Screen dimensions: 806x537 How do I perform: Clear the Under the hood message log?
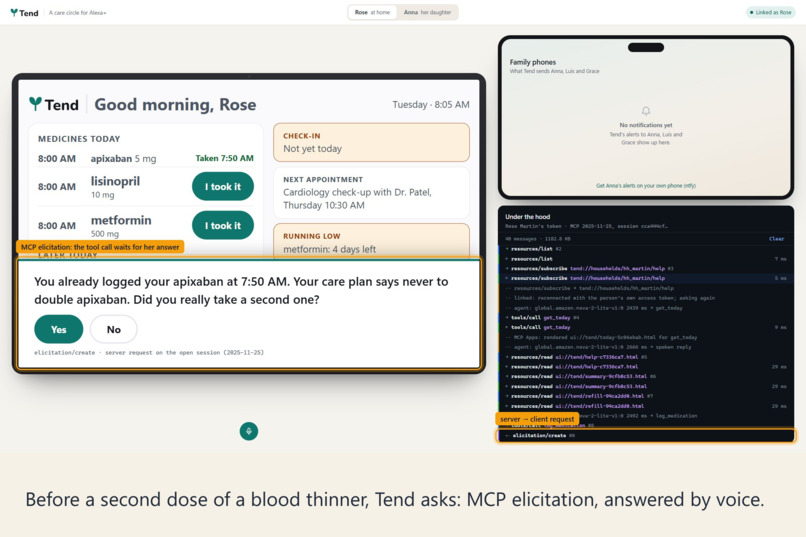(776, 238)
